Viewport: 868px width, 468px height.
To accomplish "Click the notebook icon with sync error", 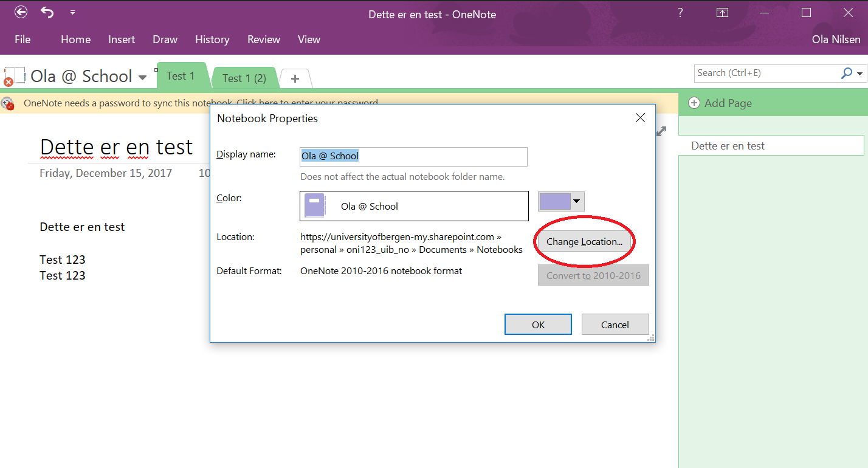I will pyautogui.click(x=13, y=76).
